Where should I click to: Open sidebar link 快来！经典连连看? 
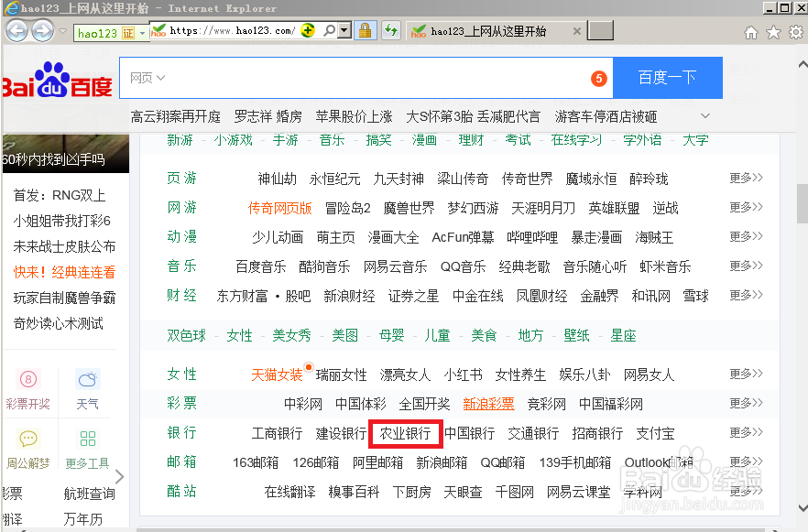pyautogui.click(x=64, y=273)
